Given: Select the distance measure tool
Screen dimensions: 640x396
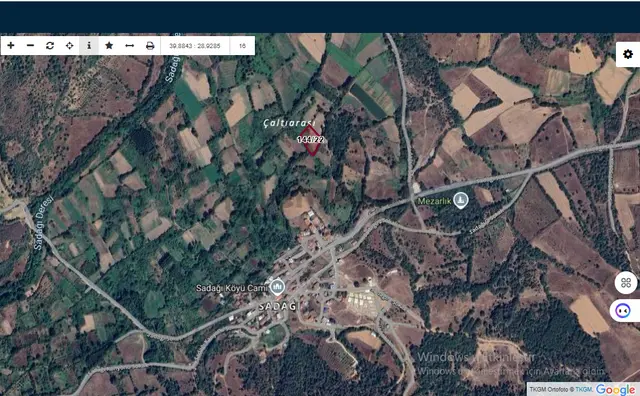Looking at the screenshot, I should (129, 45).
